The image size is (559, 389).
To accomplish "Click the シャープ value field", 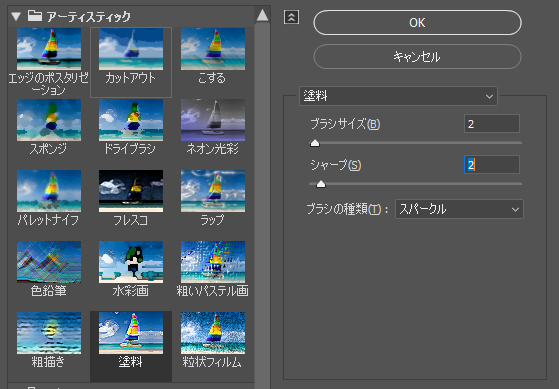I will click(492, 165).
